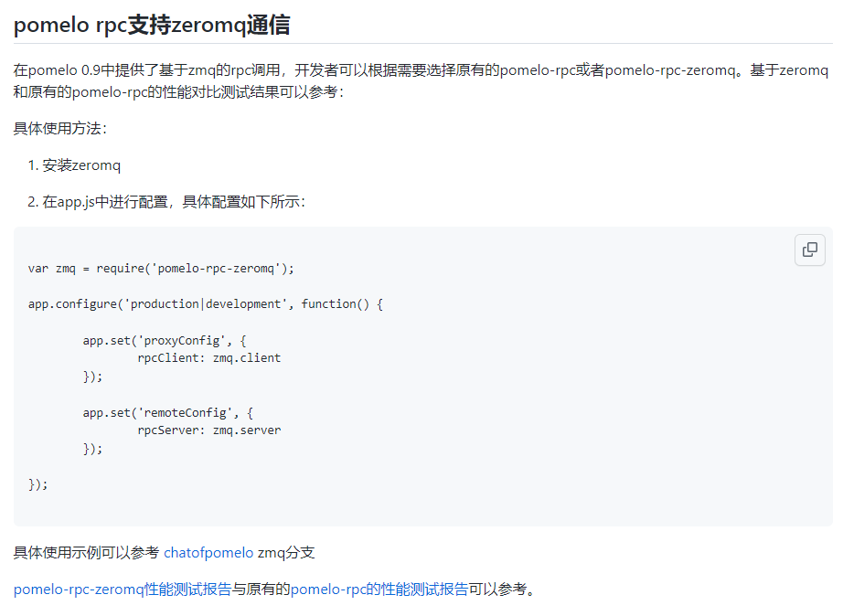843x616 pixels.
Task: Place cursor on the var zmq code line
Action: click(161, 268)
